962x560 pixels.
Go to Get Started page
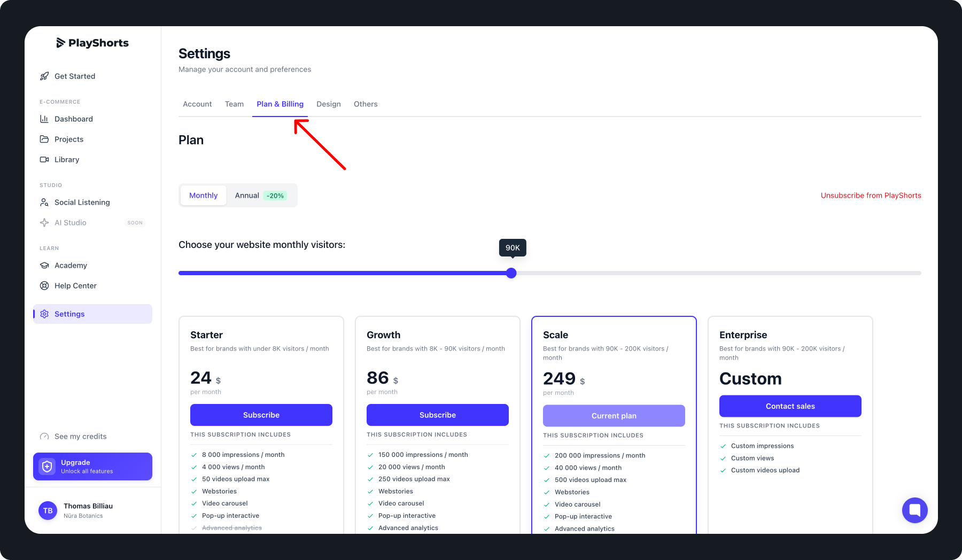(92, 76)
